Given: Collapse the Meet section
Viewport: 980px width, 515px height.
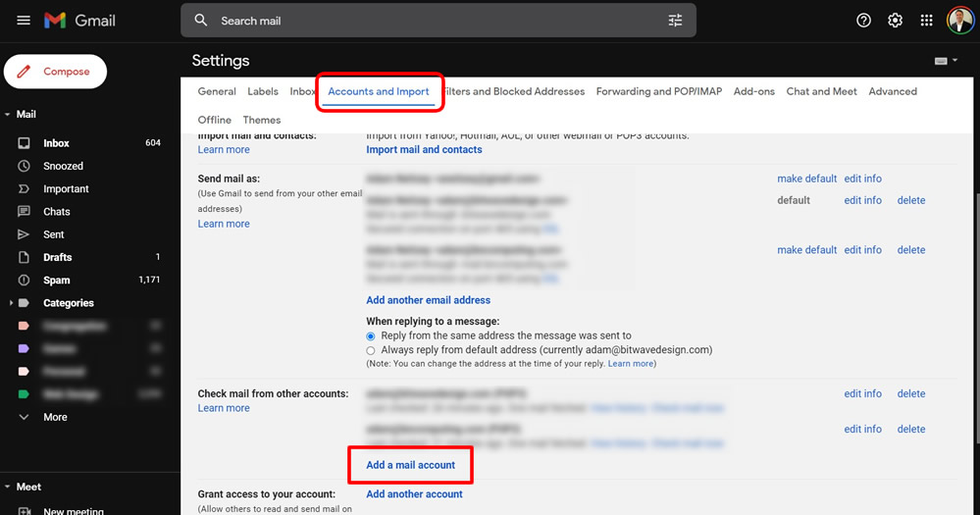Looking at the screenshot, I should pos(7,487).
